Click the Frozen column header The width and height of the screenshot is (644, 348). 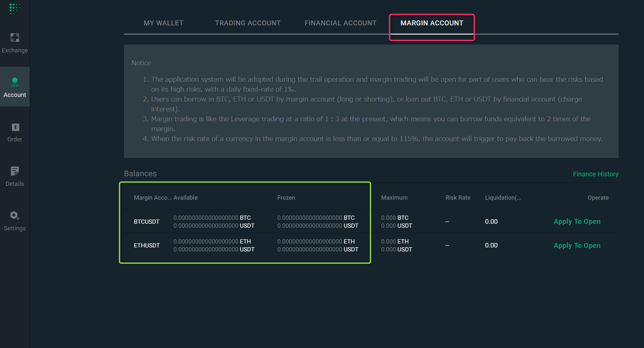coord(286,198)
